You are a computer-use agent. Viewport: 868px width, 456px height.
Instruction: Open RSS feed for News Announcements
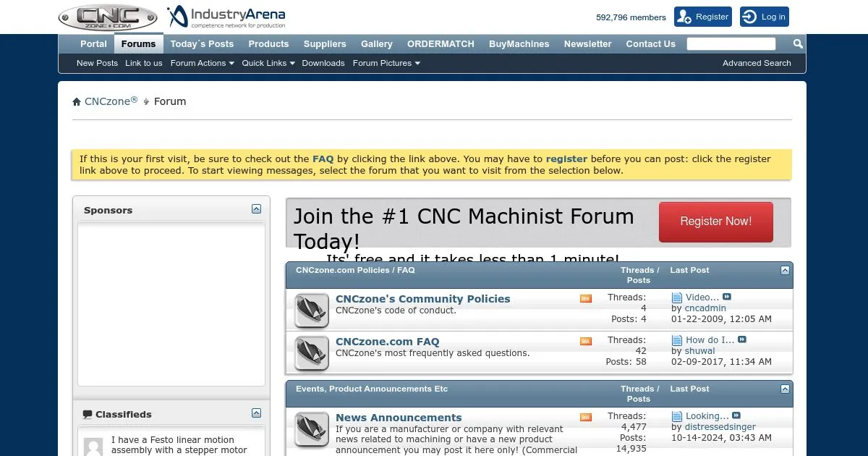click(x=586, y=417)
